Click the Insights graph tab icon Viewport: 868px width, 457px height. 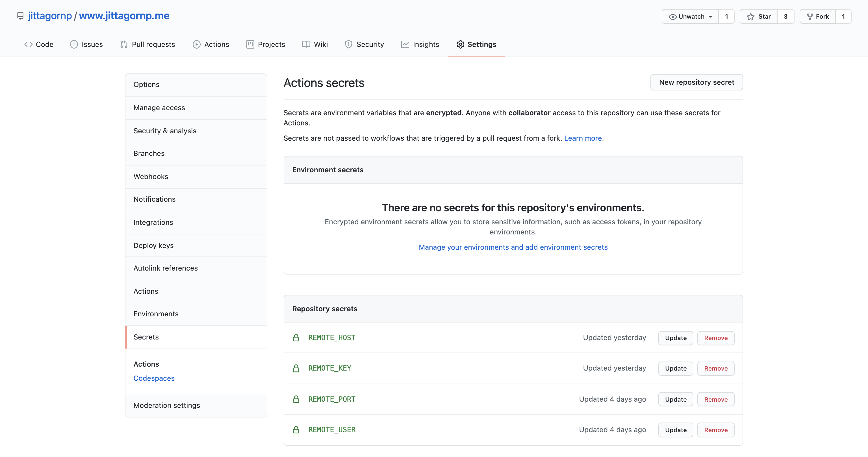pos(405,44)
